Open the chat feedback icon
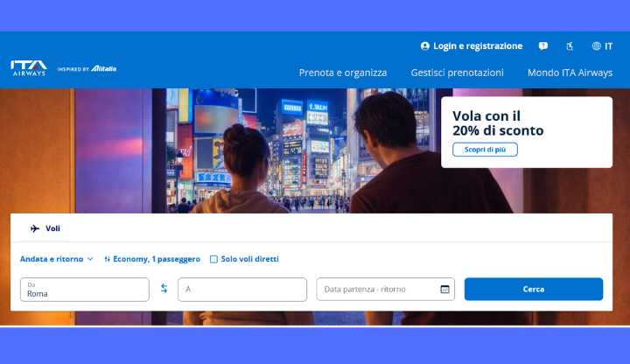Image resolution: width=630 pixels, height=364 pixels. click(x=543, y=46)
